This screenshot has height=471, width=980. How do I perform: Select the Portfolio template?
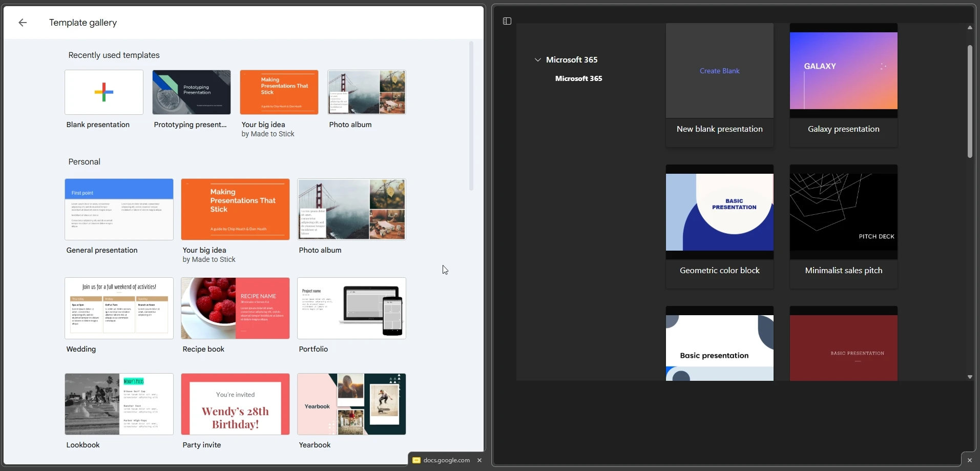pyautogui.click(x=351, y=308)
